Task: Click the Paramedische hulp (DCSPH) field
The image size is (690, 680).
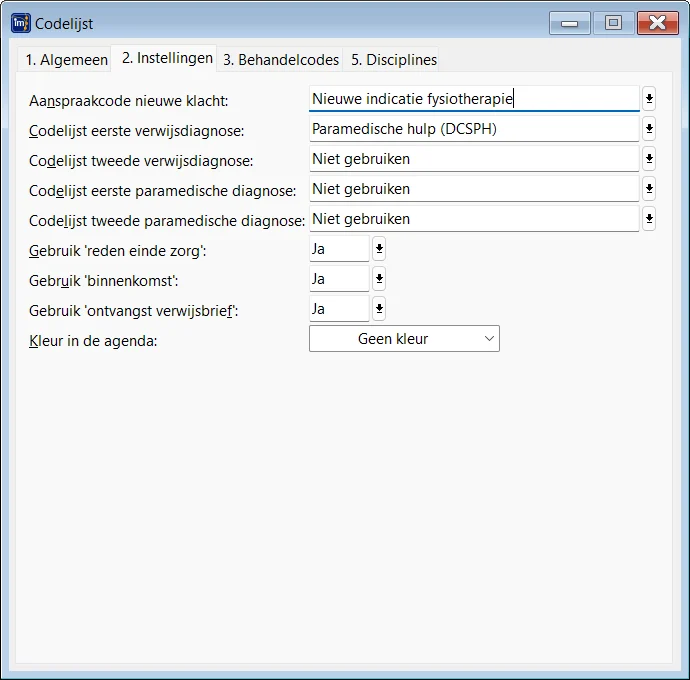Action: point(473,128)
